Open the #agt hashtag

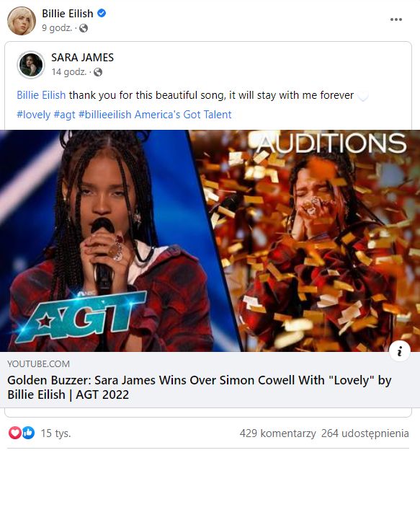pyautogui.click(x=64, y=115)
